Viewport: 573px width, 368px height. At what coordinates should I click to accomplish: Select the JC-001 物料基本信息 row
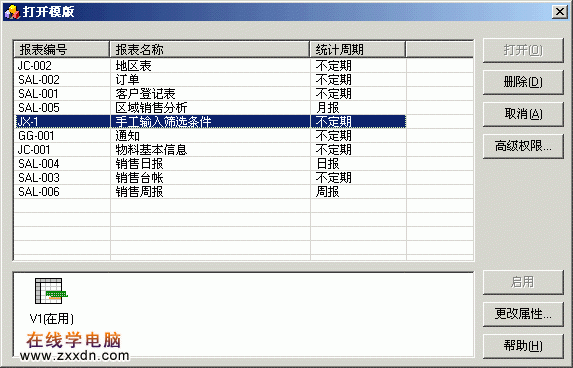pyautogui.click(x=210, y=149)
